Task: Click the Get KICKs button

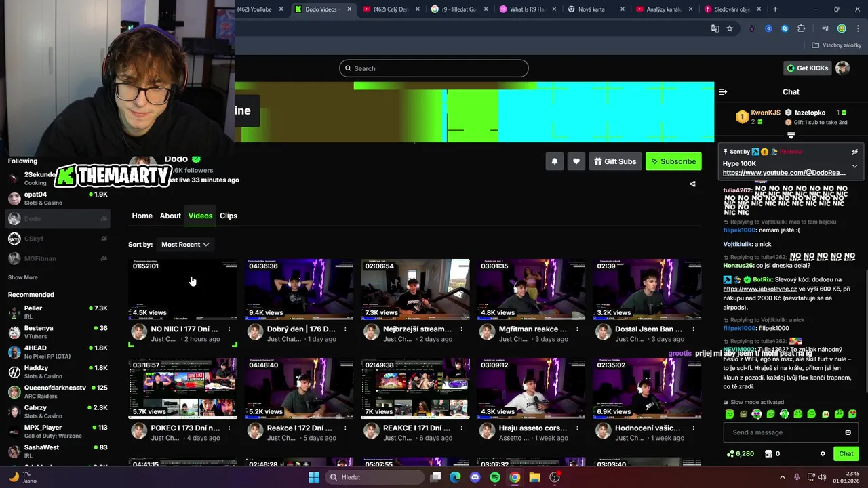Action: pyautogui.click(x=807, y=68)
